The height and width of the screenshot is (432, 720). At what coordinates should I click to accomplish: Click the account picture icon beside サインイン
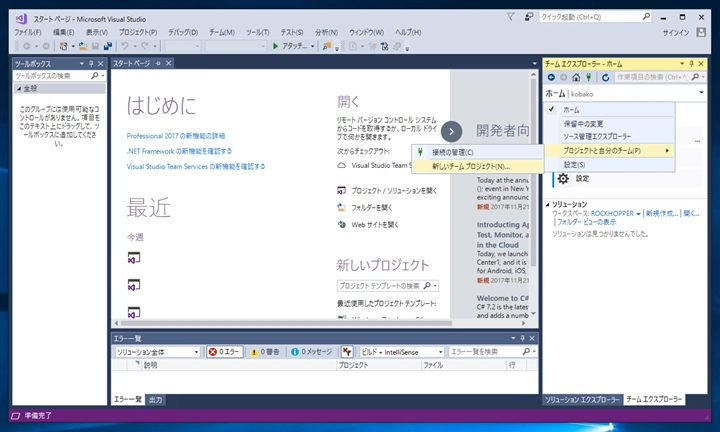point(701,32)
